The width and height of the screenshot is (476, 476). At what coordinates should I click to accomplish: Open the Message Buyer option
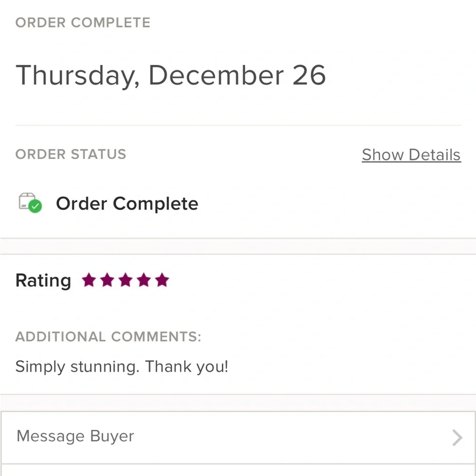pyautogui.click(x=75, y=436)
